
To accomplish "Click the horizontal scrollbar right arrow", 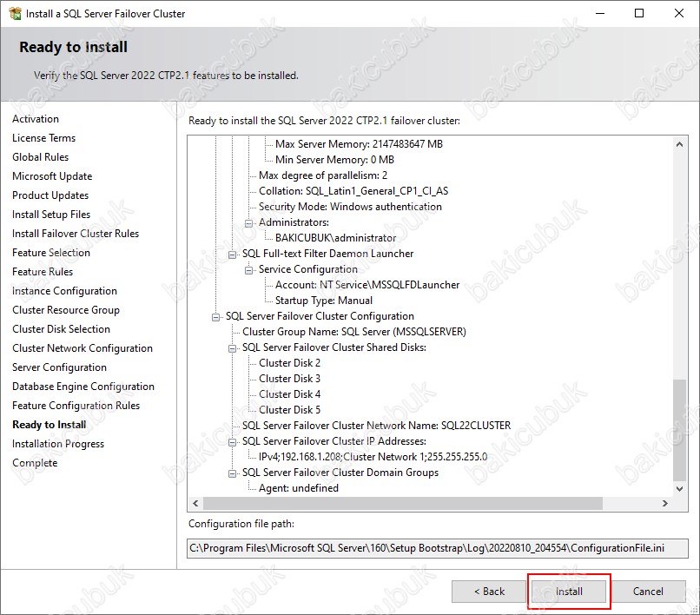I will (x=665, y=503).
